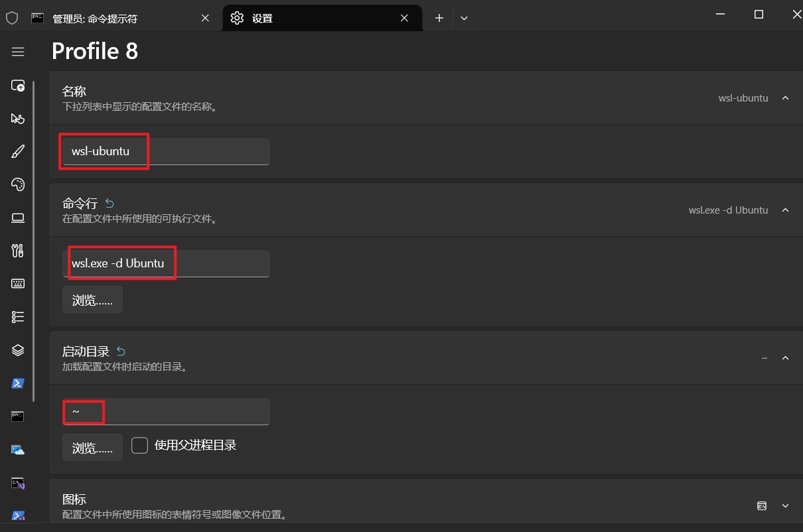Open Compatibility settings tools icon
Viewport: 803px width, 532px height.
click(x=18, y=251)
